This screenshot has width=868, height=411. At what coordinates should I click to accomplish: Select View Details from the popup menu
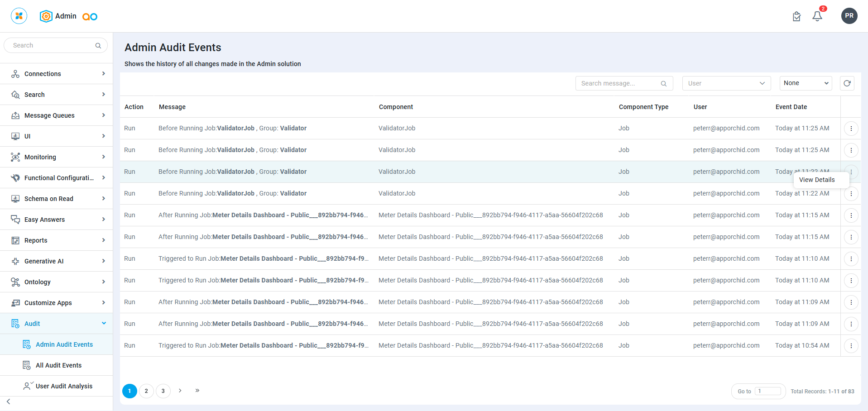(816, 180)
